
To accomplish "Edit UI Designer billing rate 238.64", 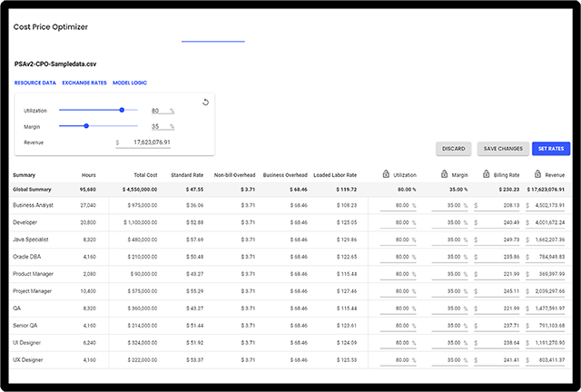I will (497, 343).
